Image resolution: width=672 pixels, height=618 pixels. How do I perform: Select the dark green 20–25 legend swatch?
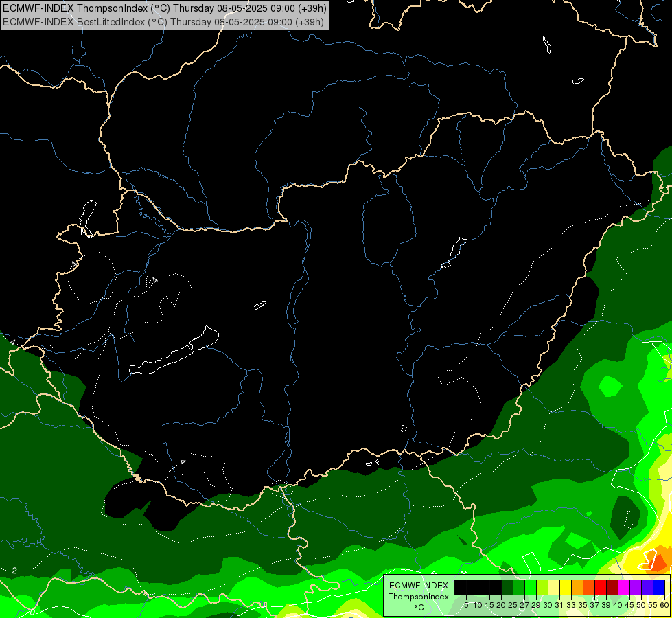pyautogui.click(x=507, y=587)
